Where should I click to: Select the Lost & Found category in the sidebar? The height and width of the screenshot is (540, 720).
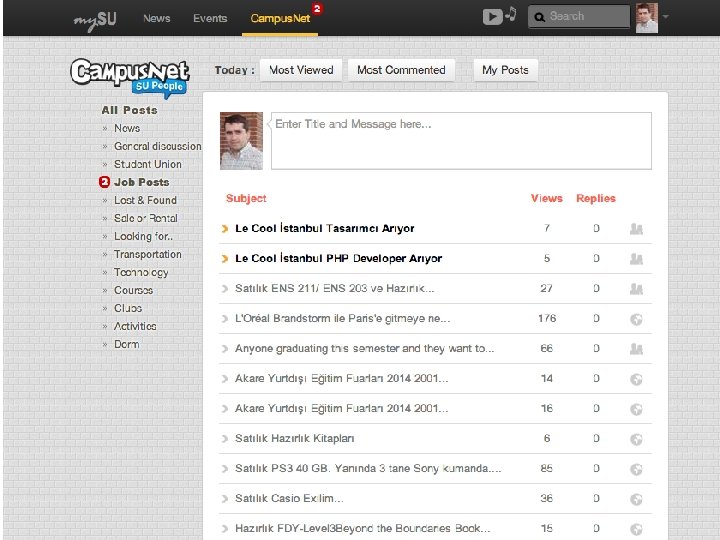[145, 200]
